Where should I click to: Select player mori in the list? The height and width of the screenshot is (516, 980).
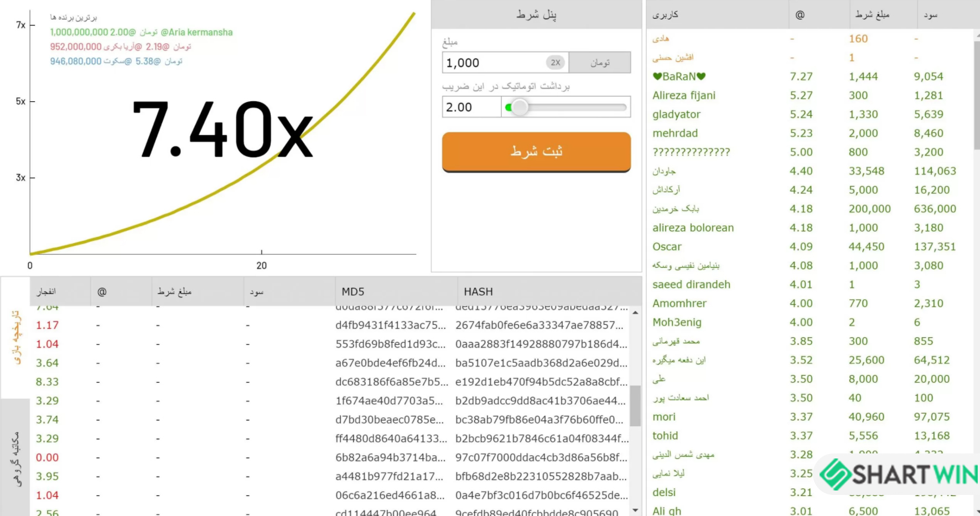tap(664, 416)
